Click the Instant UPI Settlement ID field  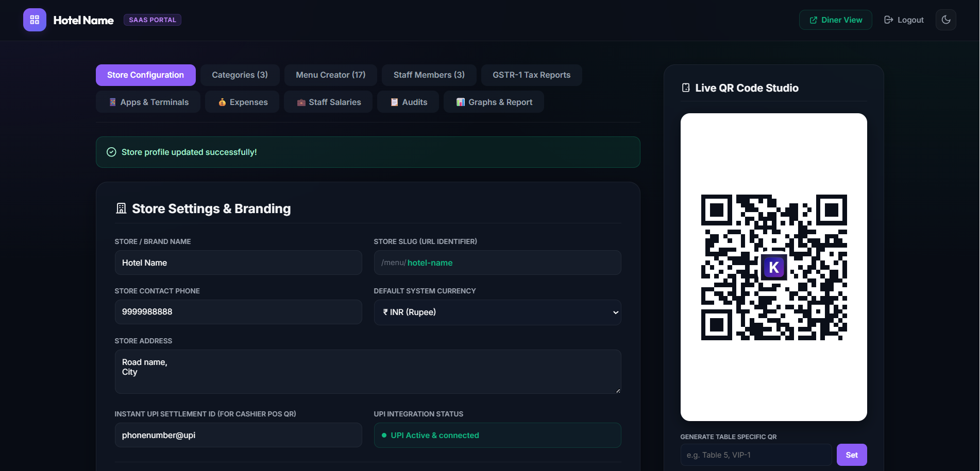click(x=239, y=435)
